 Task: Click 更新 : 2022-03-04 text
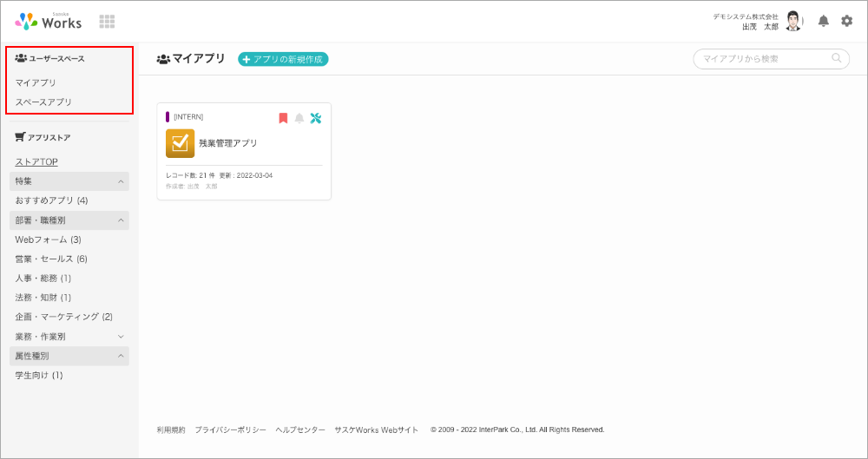[246, 175]
